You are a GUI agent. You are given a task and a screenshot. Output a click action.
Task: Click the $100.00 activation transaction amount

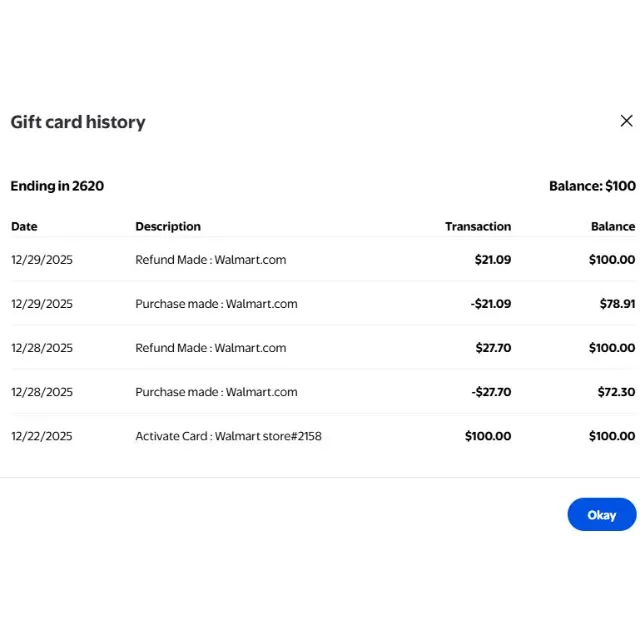488,436
